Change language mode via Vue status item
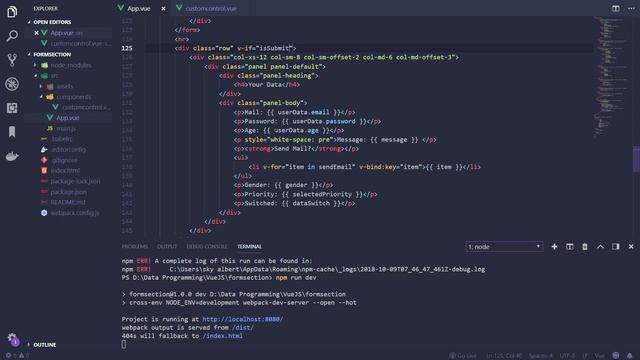 click(x=600, y=356)
